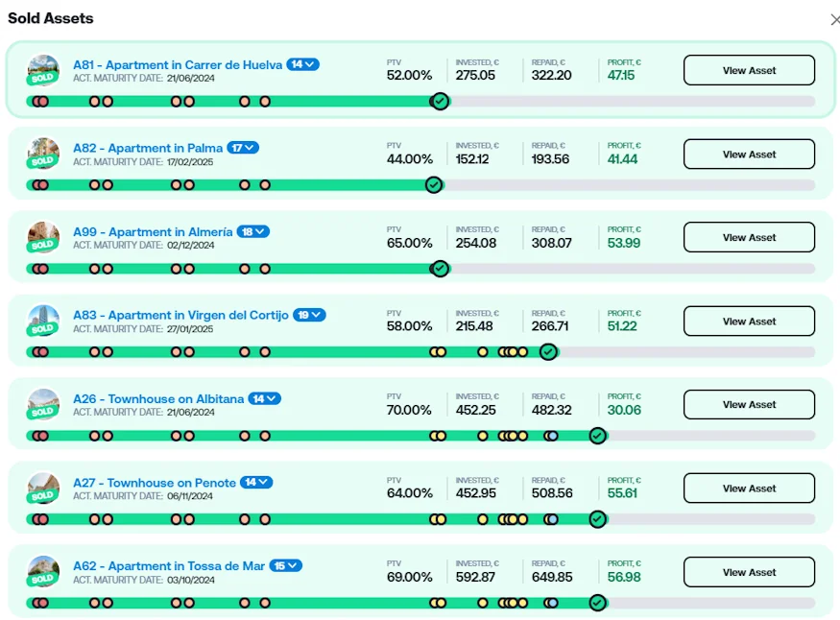Click the A62 progress bar completion checkmark
The width and height of the screenshot is (840, 620).
597,603
